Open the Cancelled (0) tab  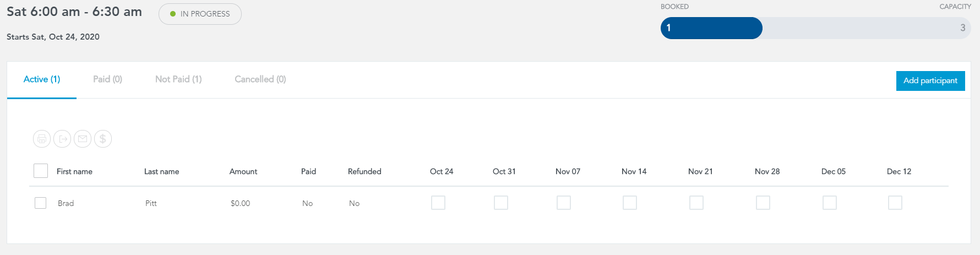260,79
